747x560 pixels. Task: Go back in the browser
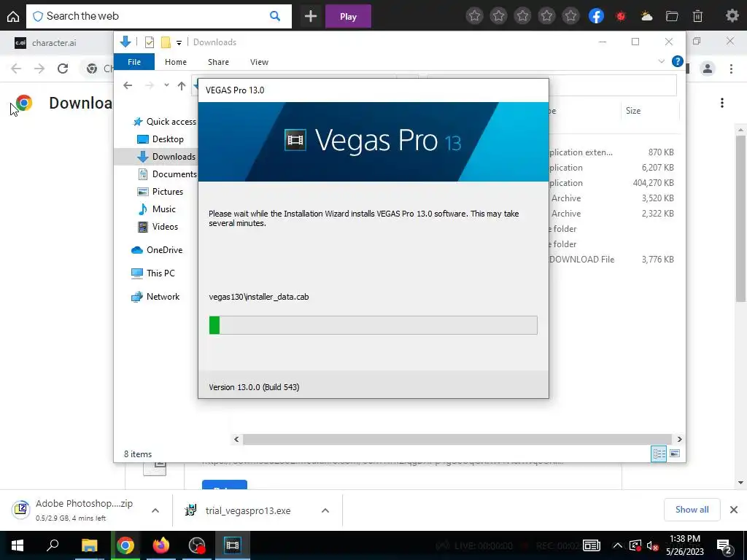click(x=16, y=69)
